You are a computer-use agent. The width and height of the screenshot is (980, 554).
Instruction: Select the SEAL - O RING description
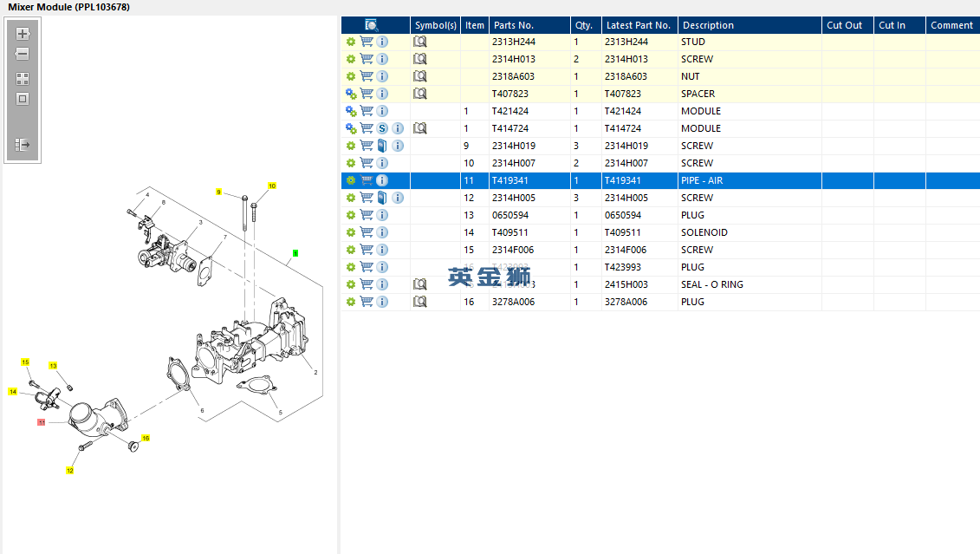point(750,284)
